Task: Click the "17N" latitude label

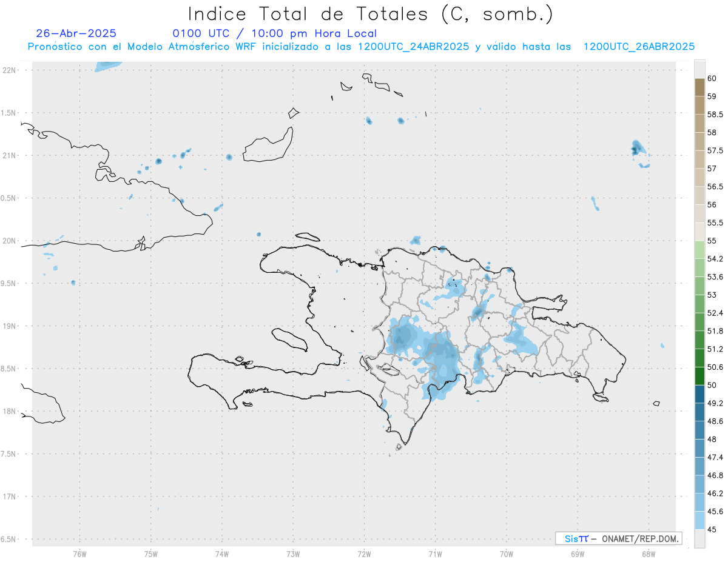Action: click(x=10, y=497)
